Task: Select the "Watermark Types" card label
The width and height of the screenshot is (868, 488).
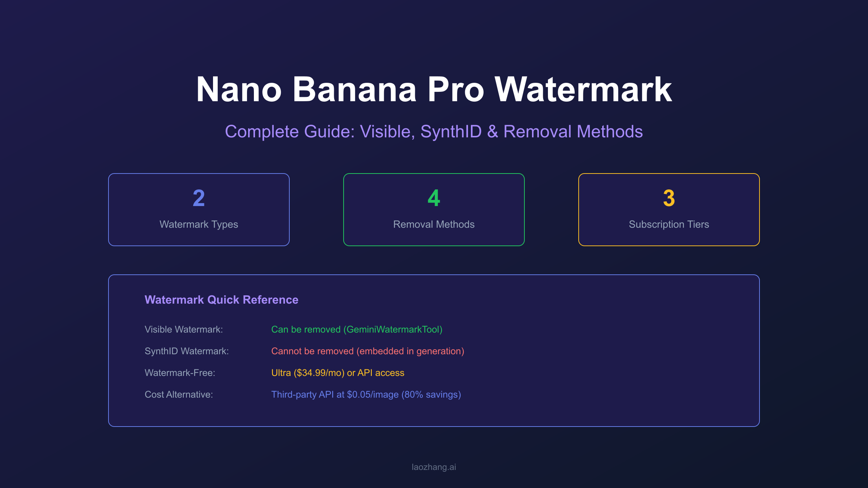Action: [x=199, y=224]
